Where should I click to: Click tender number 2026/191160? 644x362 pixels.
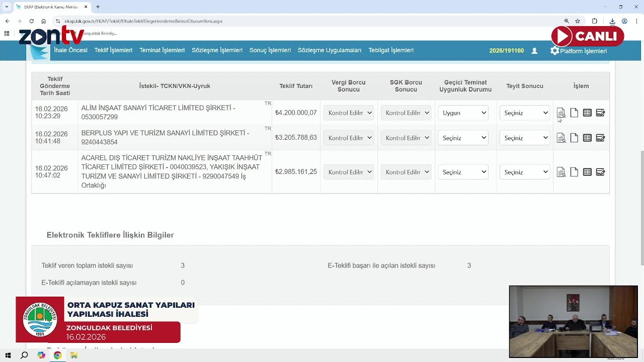pos(506,51)
